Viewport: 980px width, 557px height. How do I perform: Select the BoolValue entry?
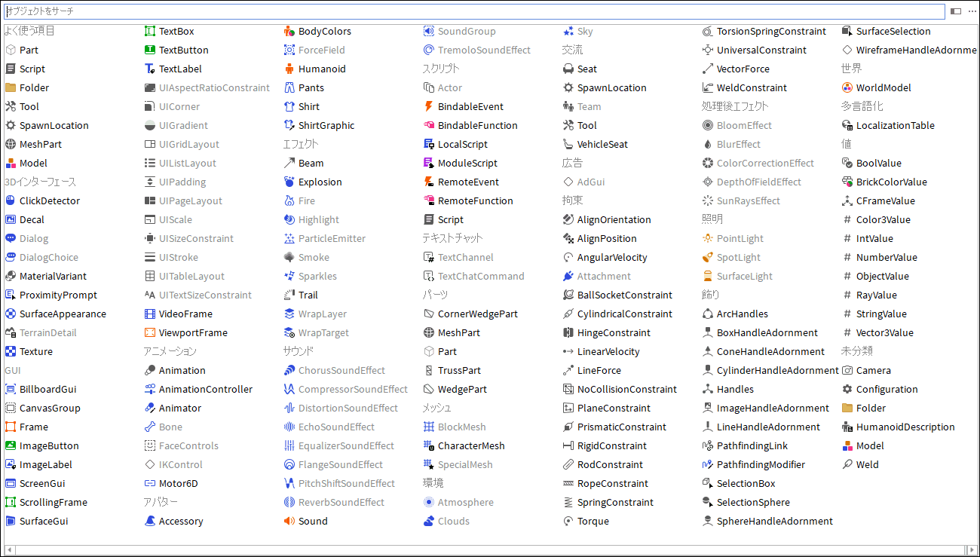tap(878, 163)
